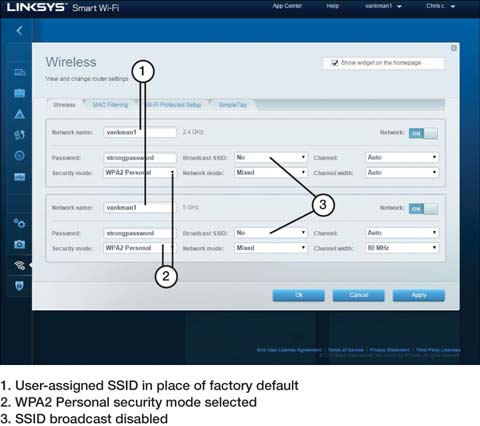This screenshot has width=480, height=426.
Task: Open the warning triangle sidebar icon
Action: pyautogui.click(x=20, y=114)
